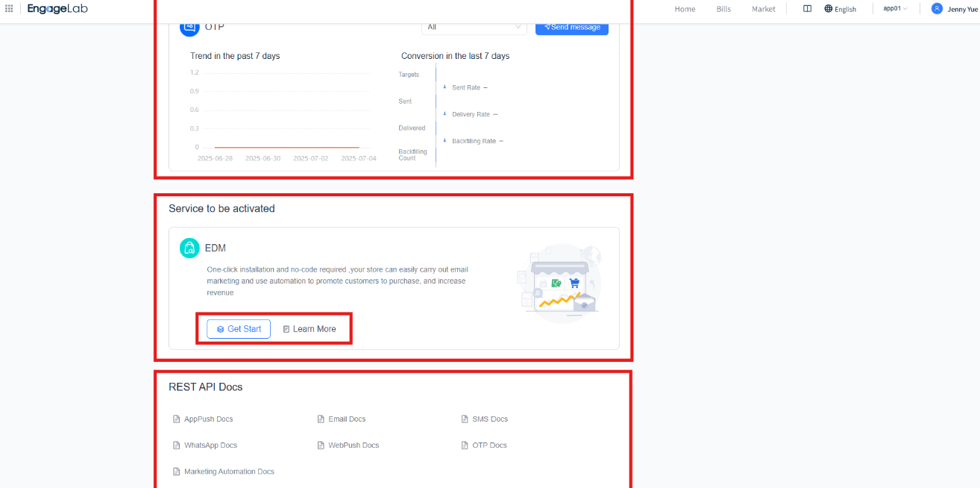Screen dimensions: 980x488
Task: Click the OTP Docs file icon
Action: tap(465, 445)
